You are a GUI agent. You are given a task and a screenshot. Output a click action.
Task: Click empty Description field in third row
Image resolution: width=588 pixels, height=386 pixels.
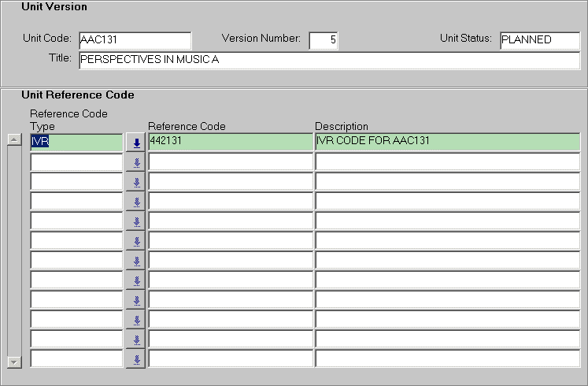447,182
